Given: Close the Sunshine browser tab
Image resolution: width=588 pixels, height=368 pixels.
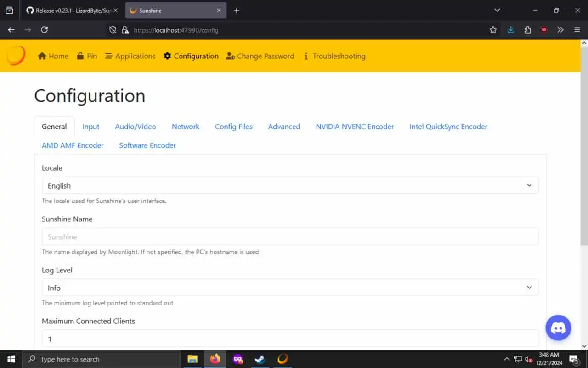Looking at the screenshot, I should [x=219, y=11].
